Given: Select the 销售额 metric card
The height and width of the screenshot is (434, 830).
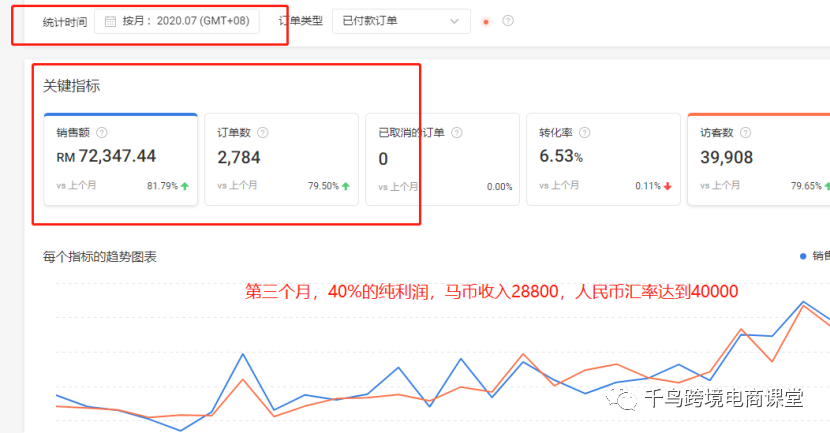Looking at the screenshot, I should [x=121, y=159].
